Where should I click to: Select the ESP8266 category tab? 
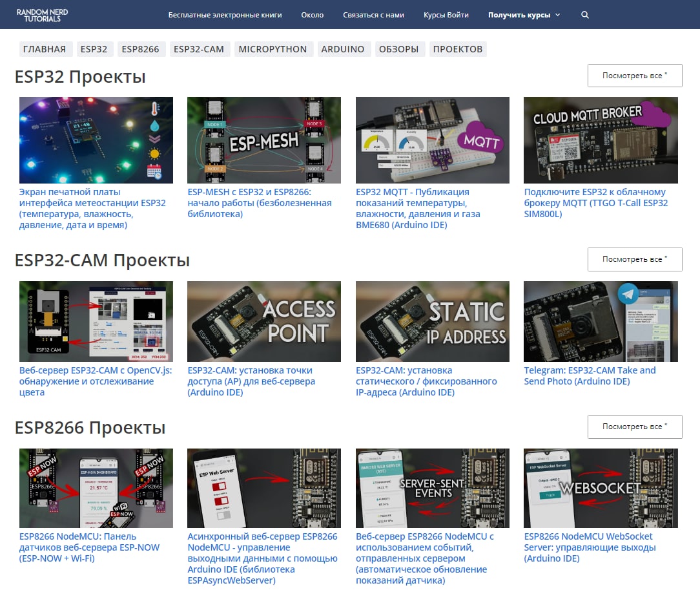point(140,49)
